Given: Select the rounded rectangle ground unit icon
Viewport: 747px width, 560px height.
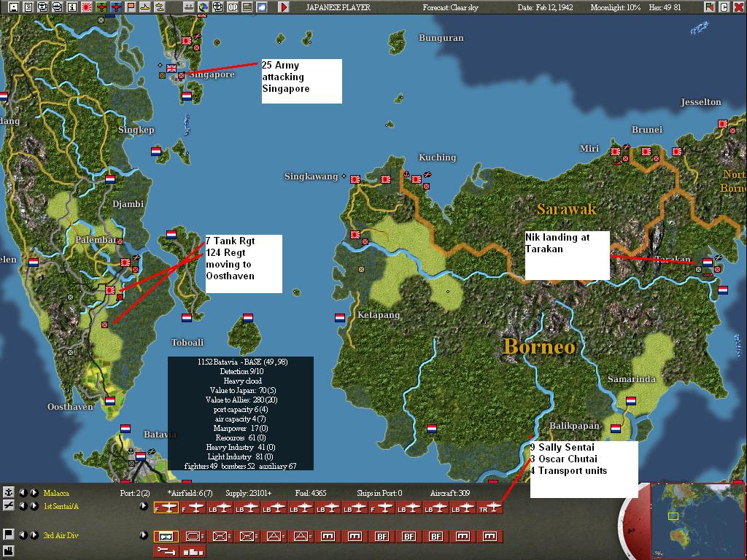Looking at the screenshot, I should coord(193,536).
